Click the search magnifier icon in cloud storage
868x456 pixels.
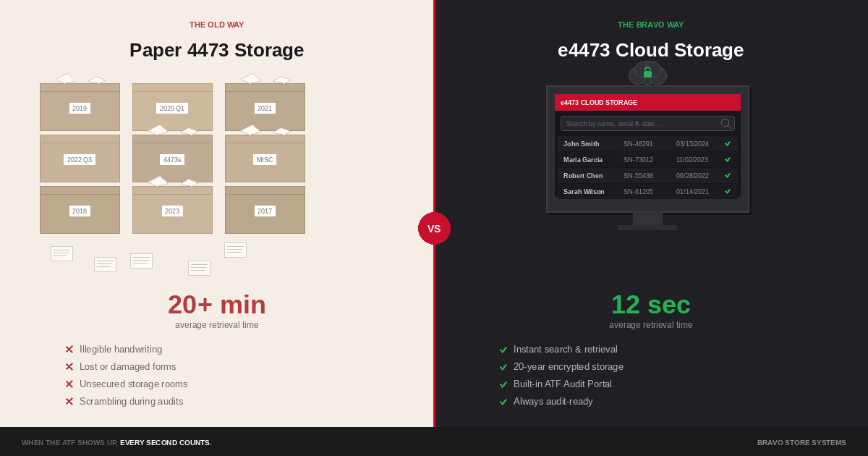point(726,124)
